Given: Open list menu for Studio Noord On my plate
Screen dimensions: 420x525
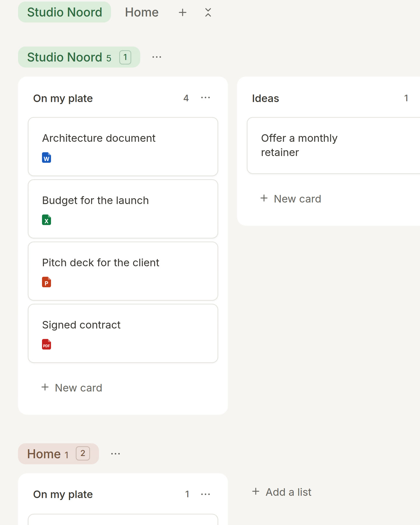Looking at the screenshot, I should (x=206, y=98).
